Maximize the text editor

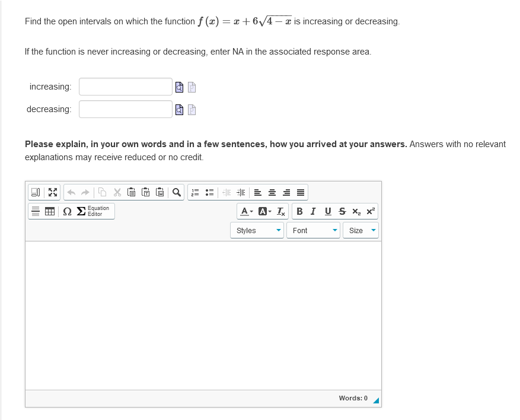pos(52,192)
